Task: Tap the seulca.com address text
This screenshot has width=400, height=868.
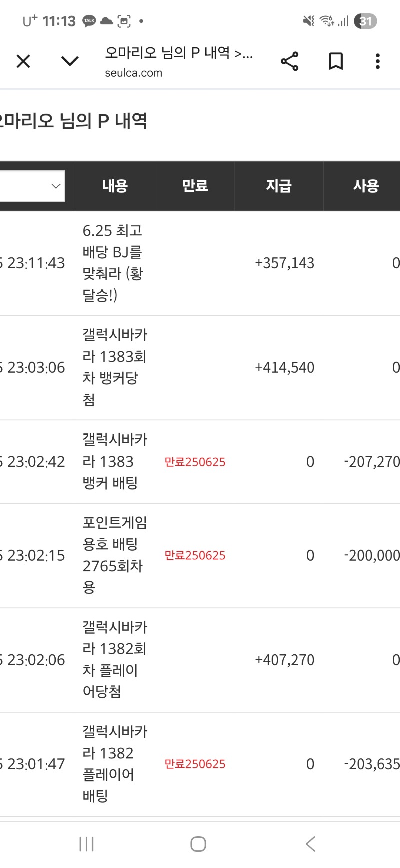Action: coord(133,73)
